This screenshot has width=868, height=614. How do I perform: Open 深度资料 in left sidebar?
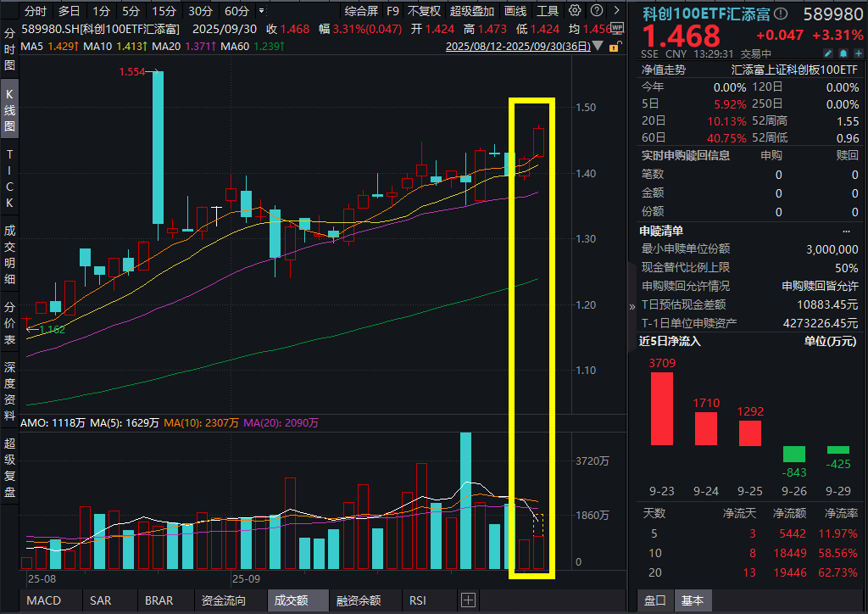[x=9, y=392]
